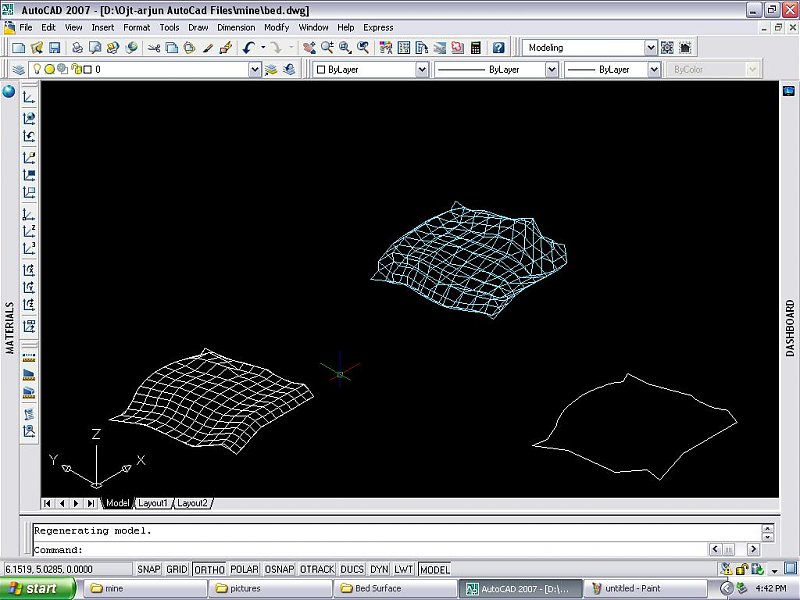
Task: Click the Undo arrow icon
Action: [248, 47]
